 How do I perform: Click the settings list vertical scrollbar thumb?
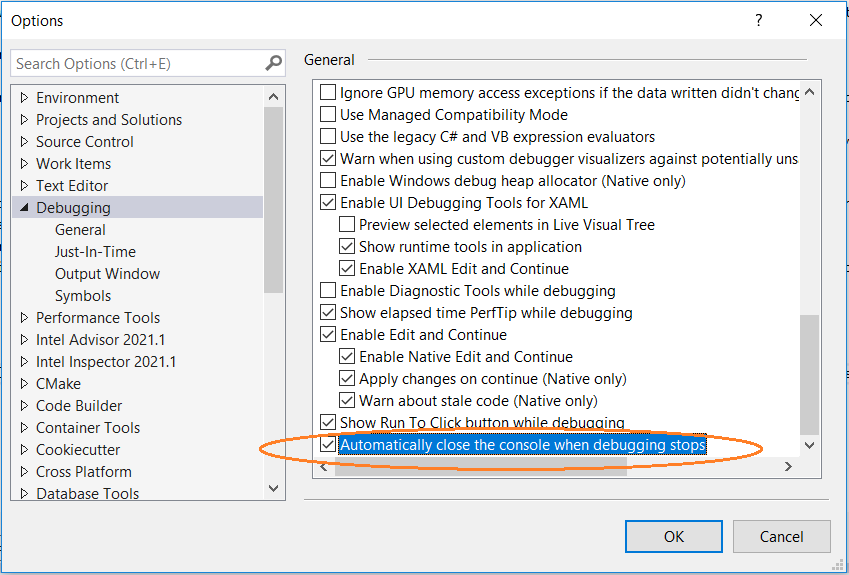[x=809, y=375]
